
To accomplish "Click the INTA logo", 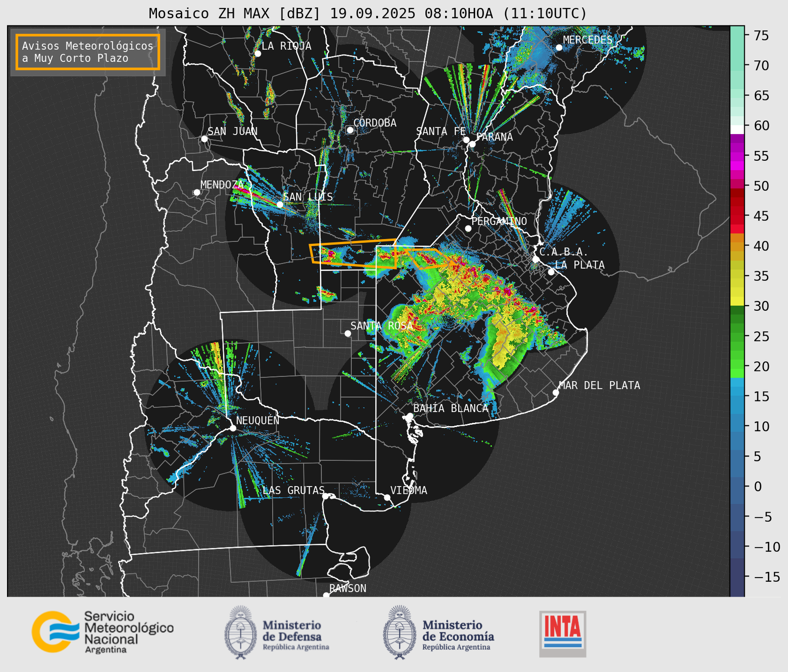I will tap(562, 634).
